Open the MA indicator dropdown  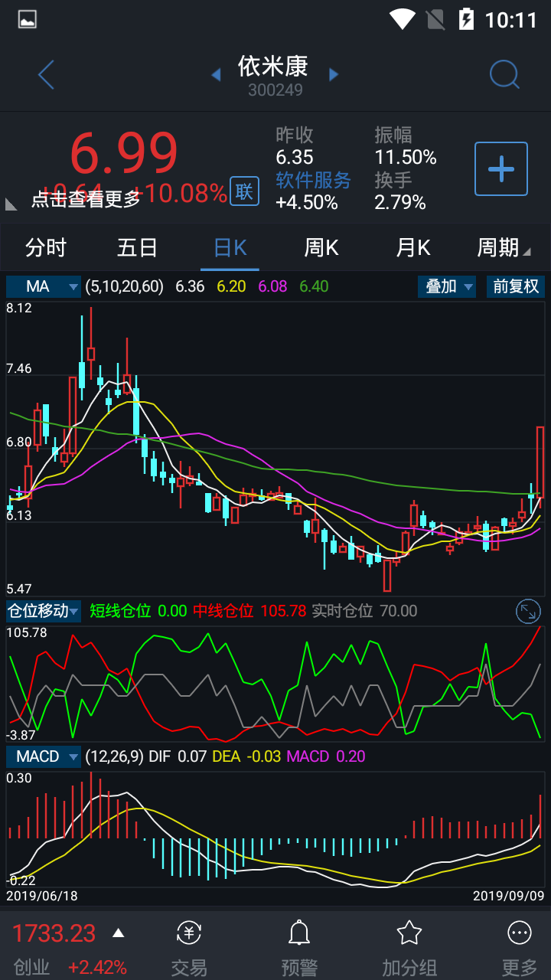tap(44, 286)
